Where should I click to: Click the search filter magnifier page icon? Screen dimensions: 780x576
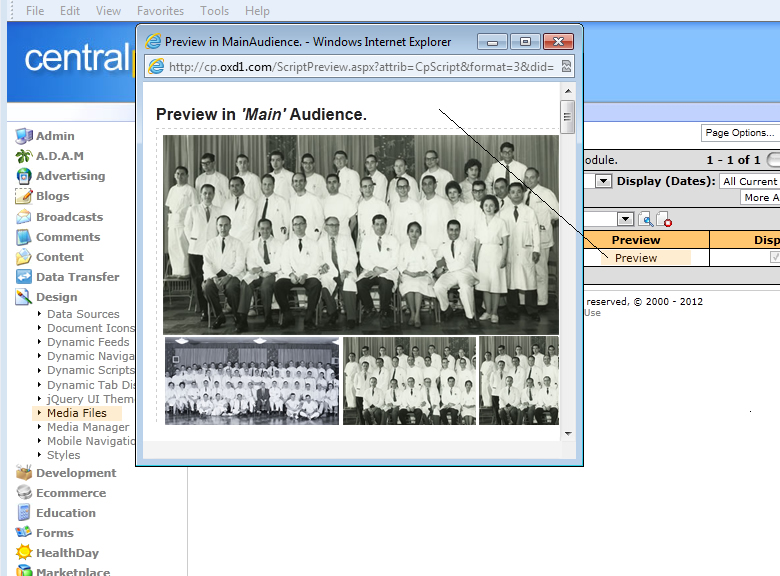pyautogui.click(x=645, y=219)
